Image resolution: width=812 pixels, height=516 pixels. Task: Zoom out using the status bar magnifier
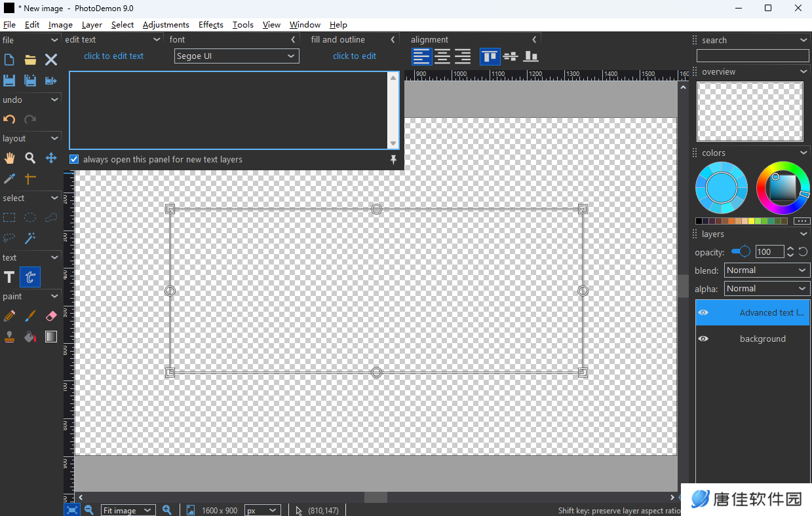click(88, 510)
